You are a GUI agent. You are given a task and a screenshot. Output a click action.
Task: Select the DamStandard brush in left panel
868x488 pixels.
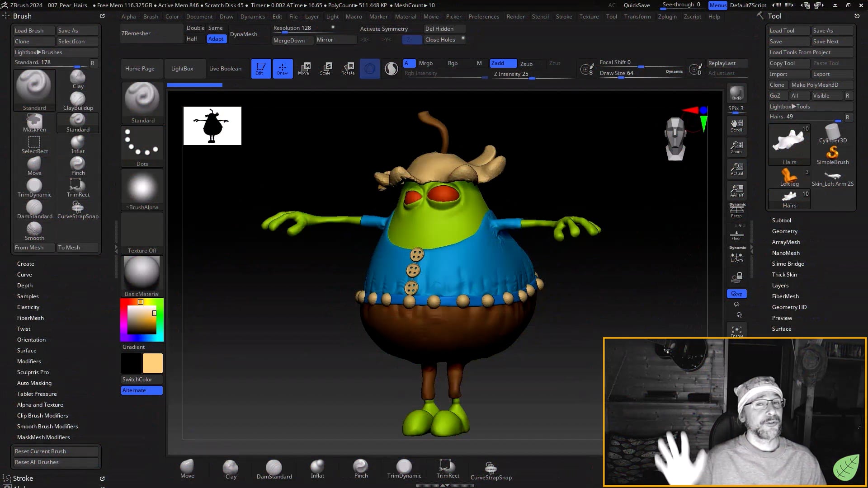click(x=34, y=208)
